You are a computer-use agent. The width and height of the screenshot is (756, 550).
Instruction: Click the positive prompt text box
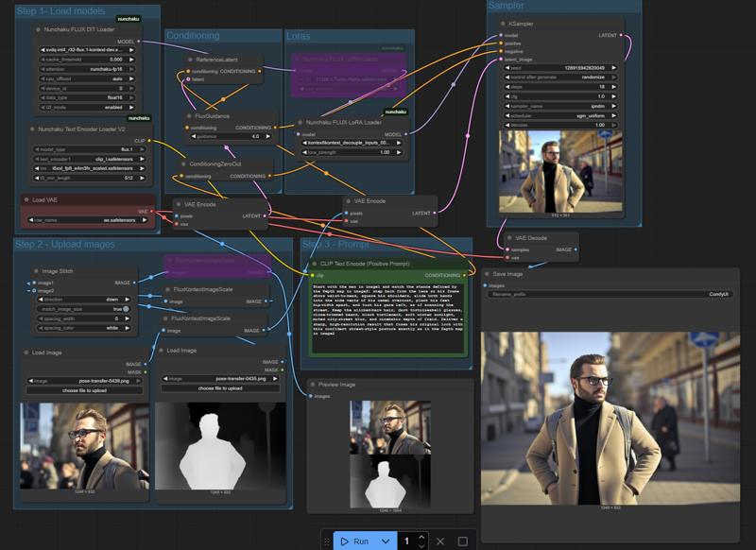tap(387, 315)
